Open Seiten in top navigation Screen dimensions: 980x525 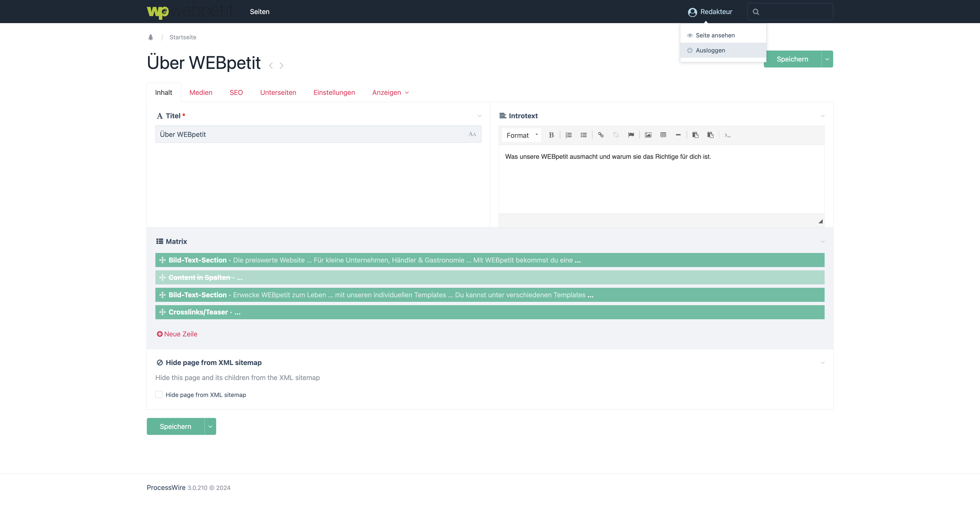click(260, 12)
